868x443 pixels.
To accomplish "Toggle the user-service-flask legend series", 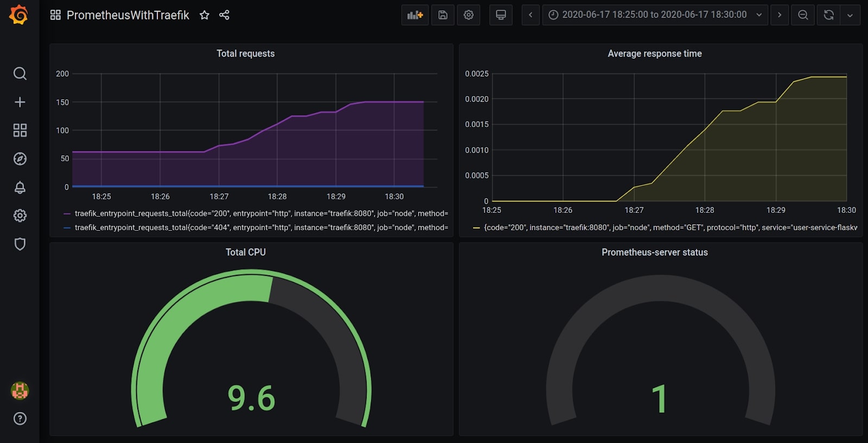I will click(x=671, y=227).
